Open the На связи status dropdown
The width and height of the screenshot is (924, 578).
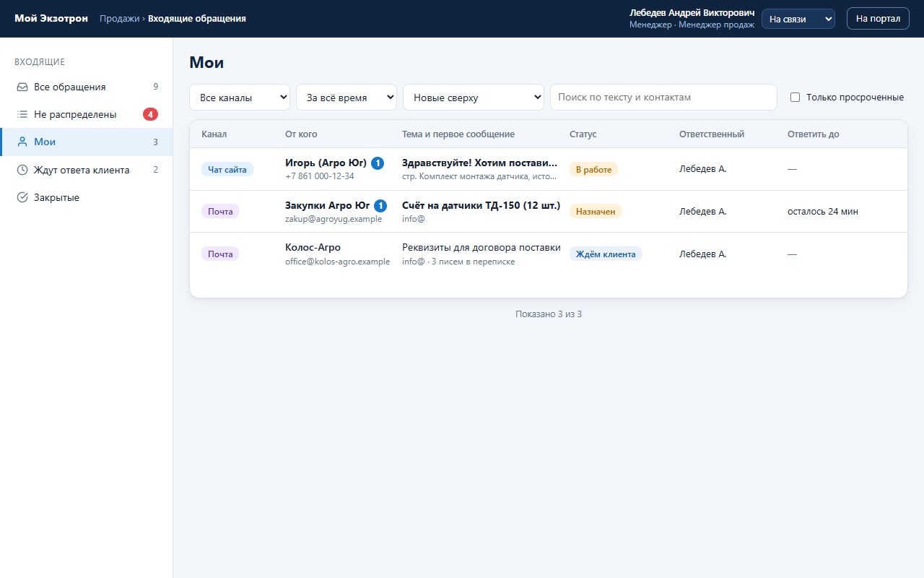click(x=798, y=19)
